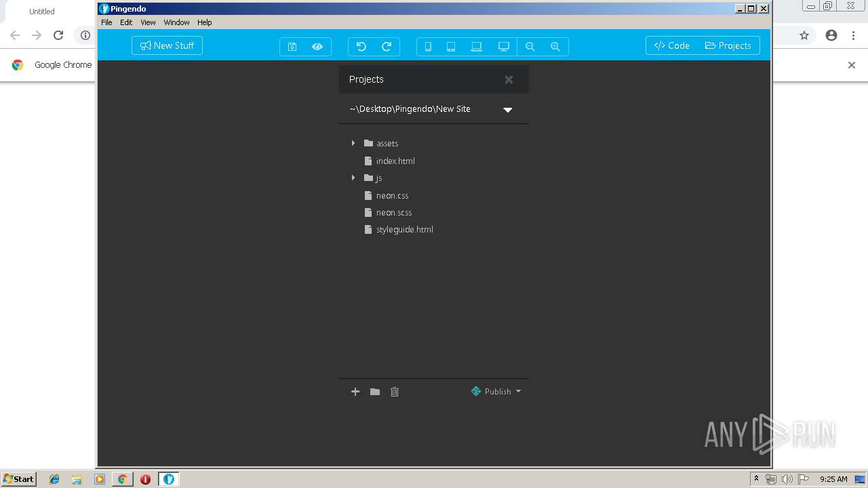The height and width of the screenshot is (488, 868).
Task: Open the View menu
Action: click(x=148, y=22)
